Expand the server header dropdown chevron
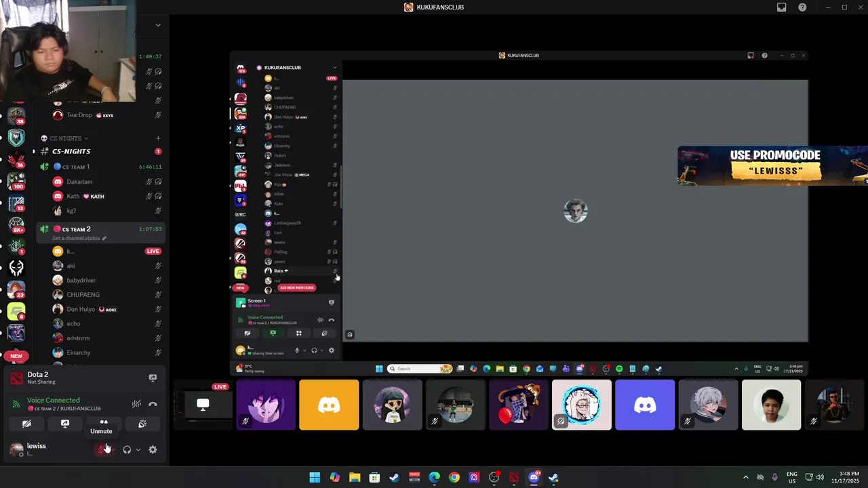Screen dimensions: 868x488 pyautogui.click(x=158, y=25)
